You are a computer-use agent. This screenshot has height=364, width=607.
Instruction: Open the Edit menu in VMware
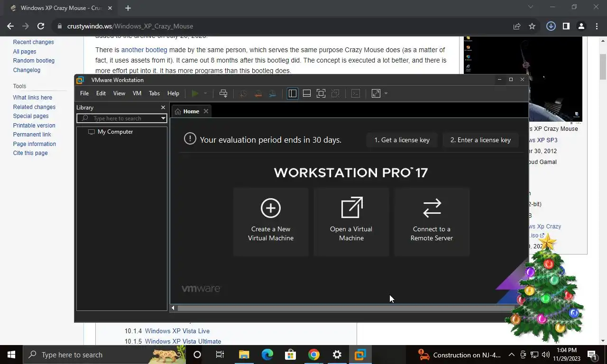(x=101, y=93)
